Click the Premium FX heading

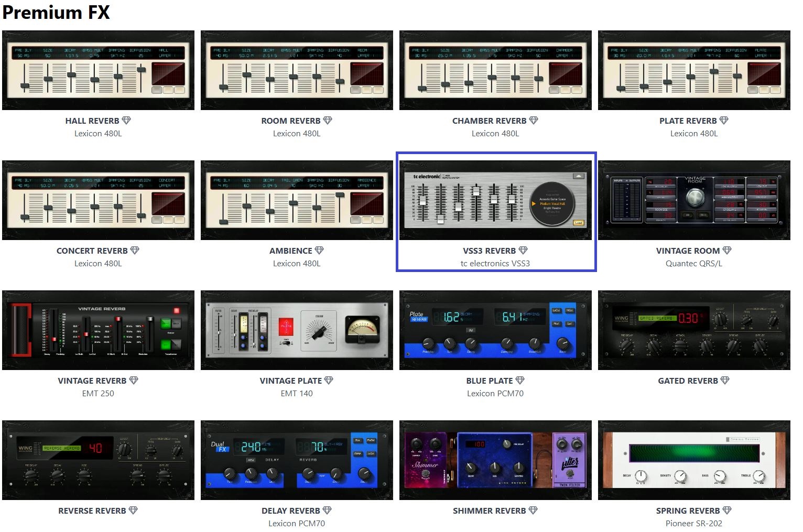56,12
